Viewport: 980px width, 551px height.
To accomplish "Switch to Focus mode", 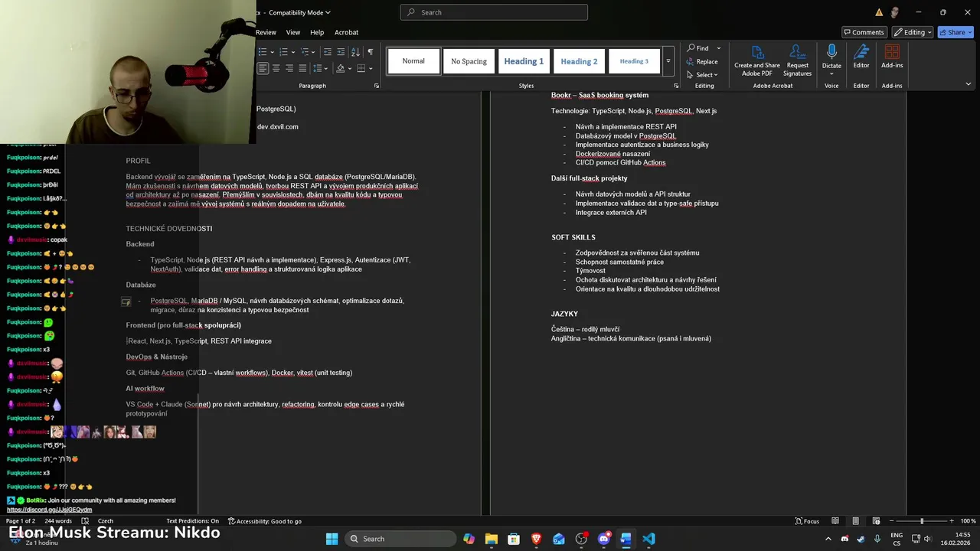I will click(x=807, y=521).
